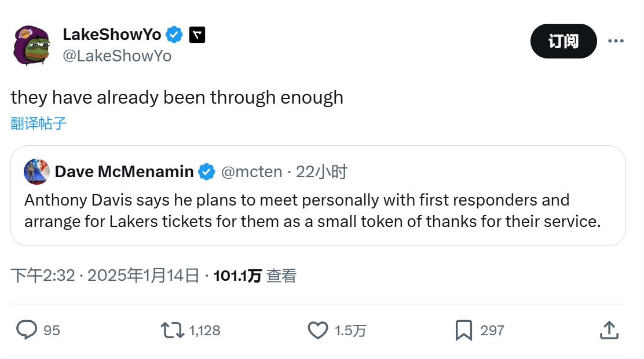Open the LakeShowYo display name

click(x=112, y=35)
